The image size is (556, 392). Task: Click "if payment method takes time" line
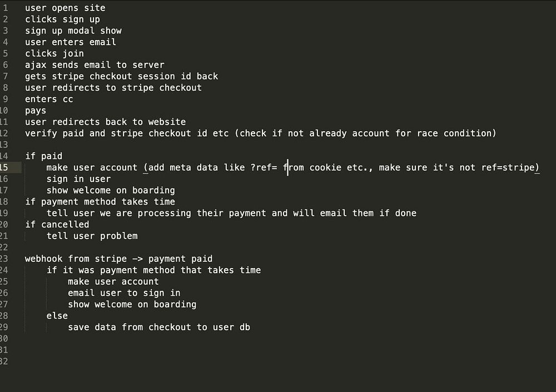coord(100,202)
